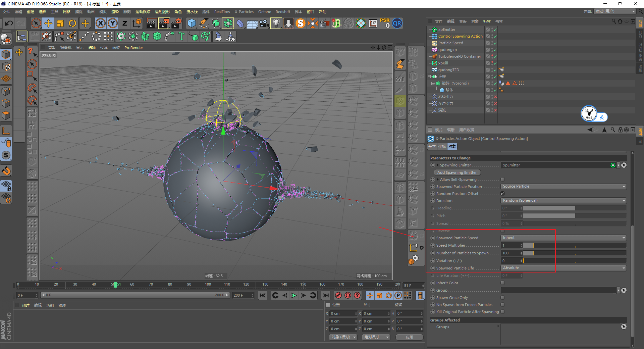Open the Direction dropdown
Image resolution: width=644 pixels, height=349 pixels.
pos(563,201)
